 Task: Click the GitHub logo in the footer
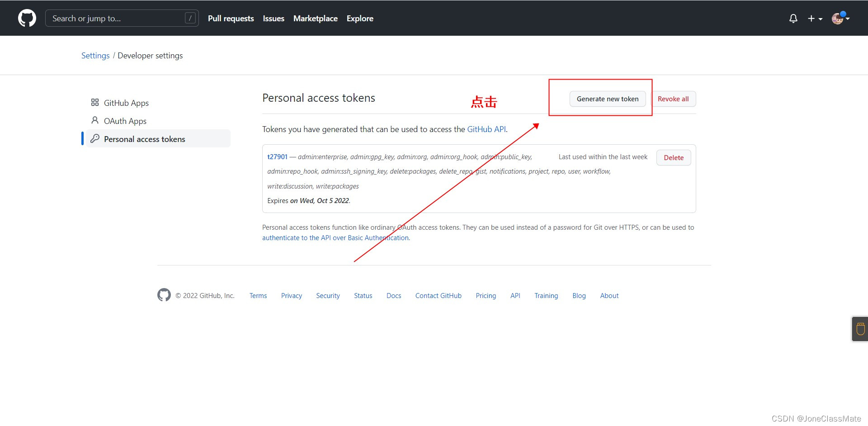point(164,295)
